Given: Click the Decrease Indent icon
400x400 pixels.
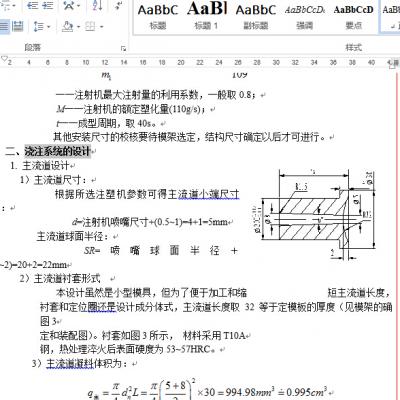Looking at the screenshot, I should tap(32, 5).
